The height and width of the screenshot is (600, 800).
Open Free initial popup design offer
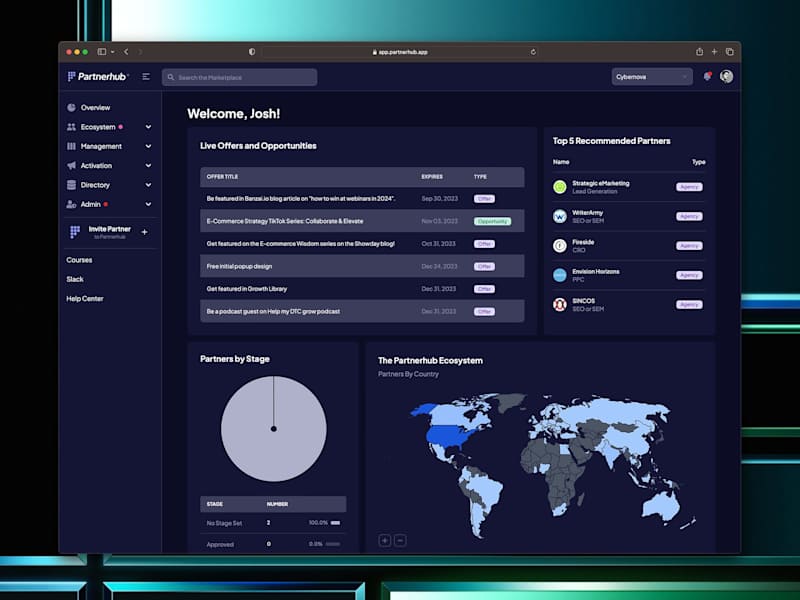(362, 266)
